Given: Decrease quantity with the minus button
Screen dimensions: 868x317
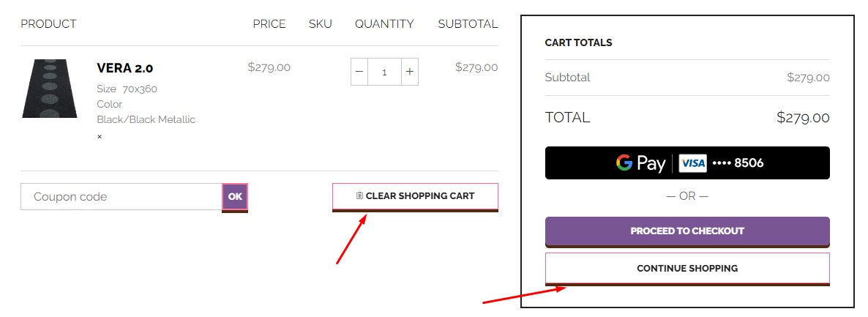Looking at the screenshot, I should point(359,72).
